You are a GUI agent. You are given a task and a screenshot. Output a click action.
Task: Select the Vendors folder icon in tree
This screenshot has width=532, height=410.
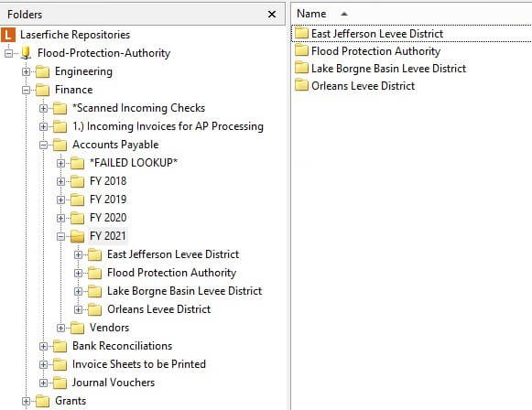77,328
